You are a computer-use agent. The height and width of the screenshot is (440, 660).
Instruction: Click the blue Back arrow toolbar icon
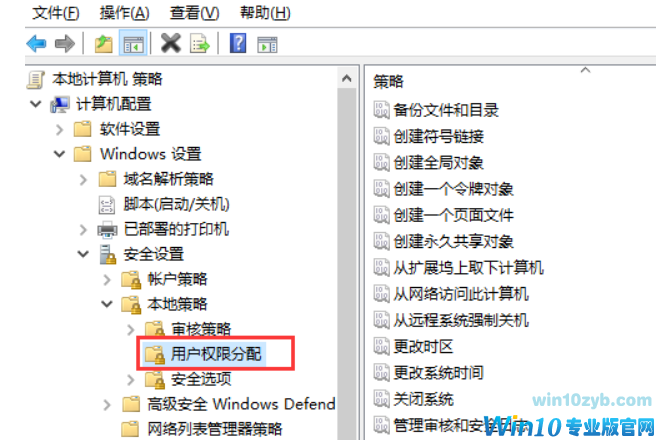pos(37,44)
